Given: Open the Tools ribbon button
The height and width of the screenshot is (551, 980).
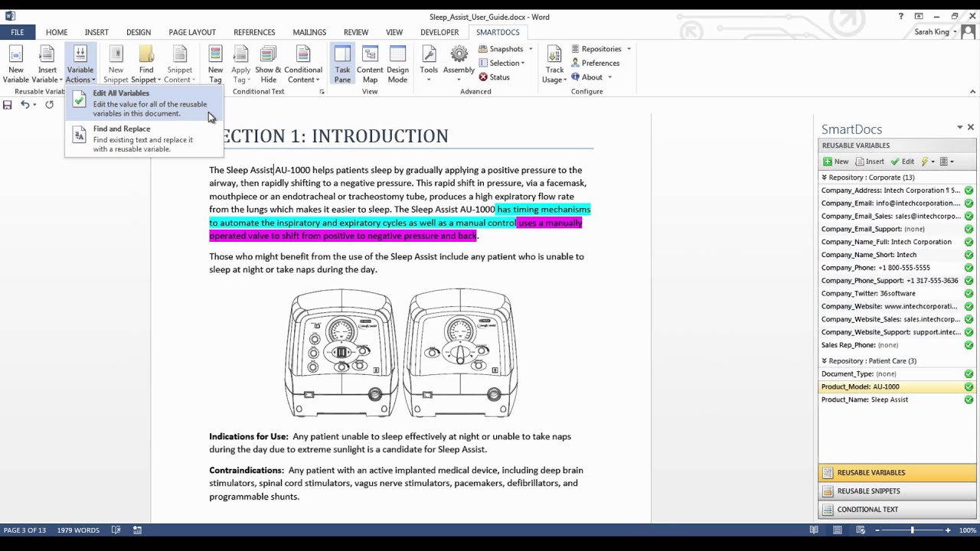Looking at the screenshot, I should 429,64.
